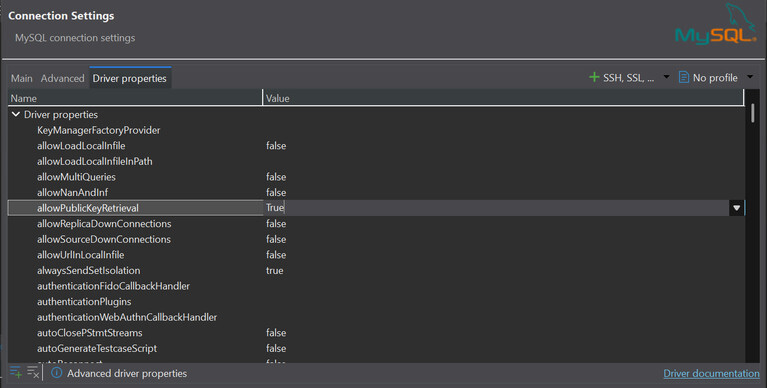The width and height of the screenshot is (767, 388).
Task: Click the false value of allowReplicaDownConnections
Action: point(276,224)
